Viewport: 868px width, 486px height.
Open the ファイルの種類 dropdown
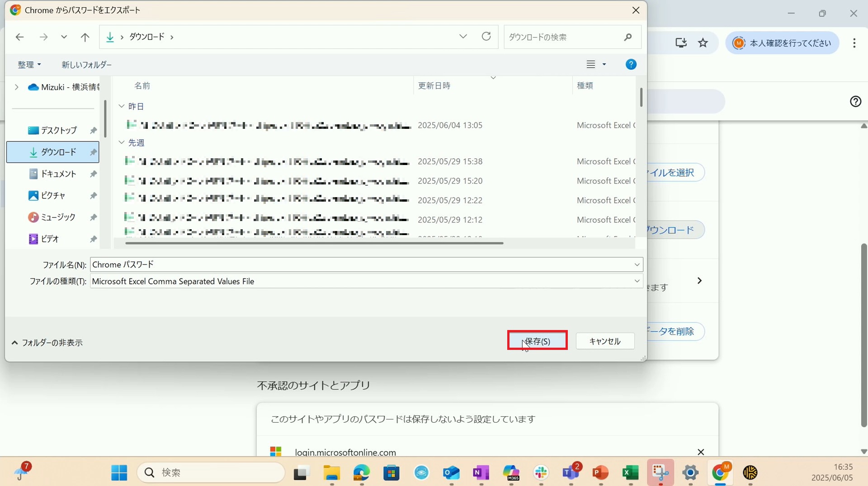pyautogui.click(x=637, y=281)
